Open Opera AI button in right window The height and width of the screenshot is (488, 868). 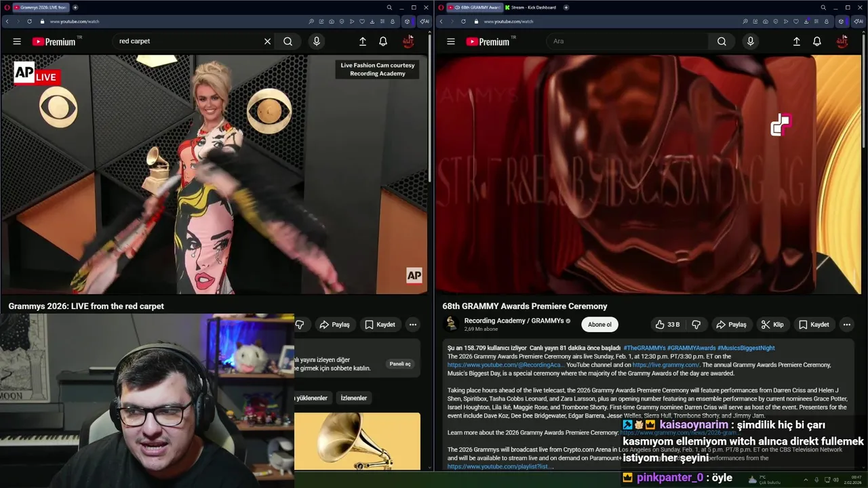[x=858, y=21]
